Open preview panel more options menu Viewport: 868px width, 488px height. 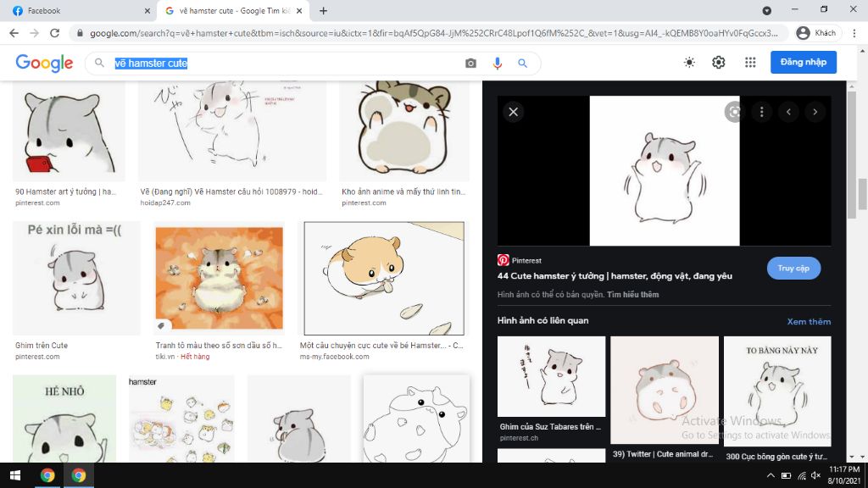click(762, 112)
